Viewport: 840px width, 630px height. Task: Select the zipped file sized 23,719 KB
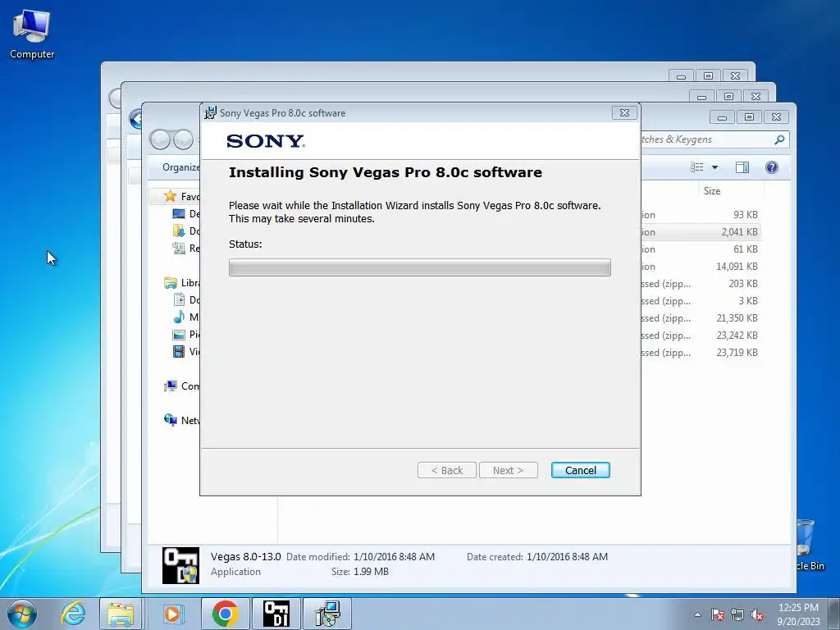point(700,352)
